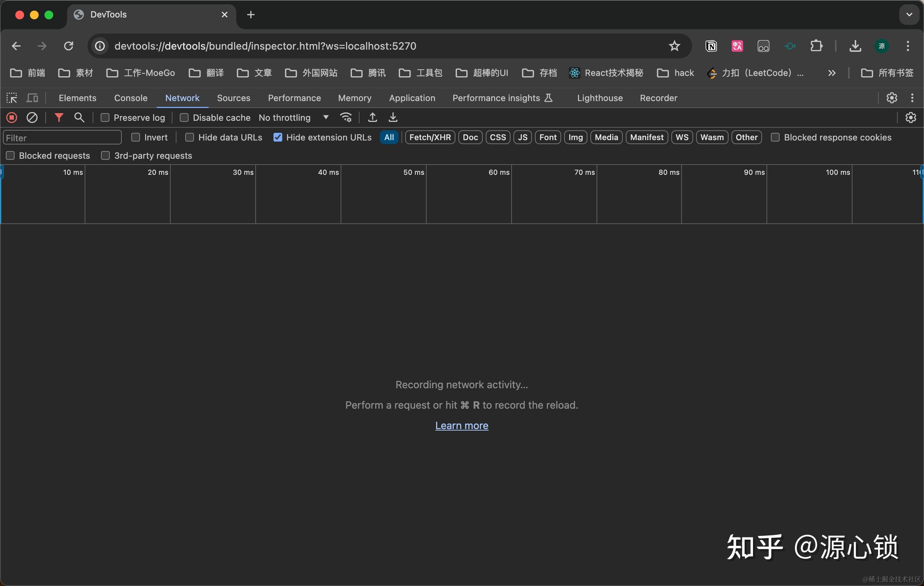Open DevTools main settings gear
Image resolution: width=924 pixels, height=586 pixels.
coord(892,98)
